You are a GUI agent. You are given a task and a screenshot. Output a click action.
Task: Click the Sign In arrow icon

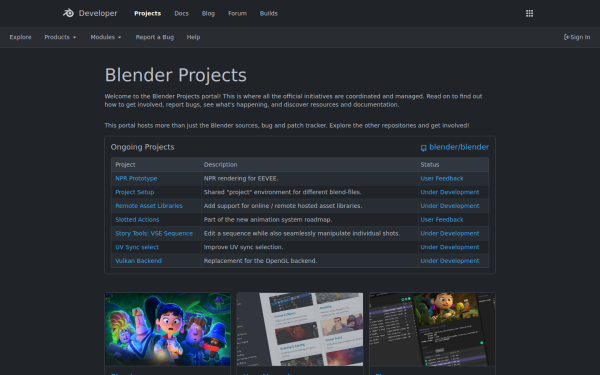pos(566,37)
